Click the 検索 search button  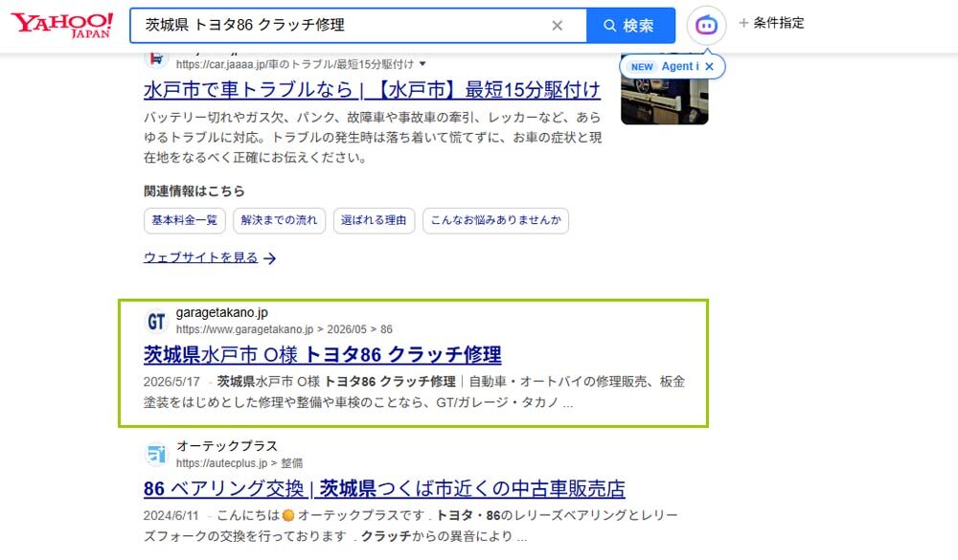tap(630, 26)
